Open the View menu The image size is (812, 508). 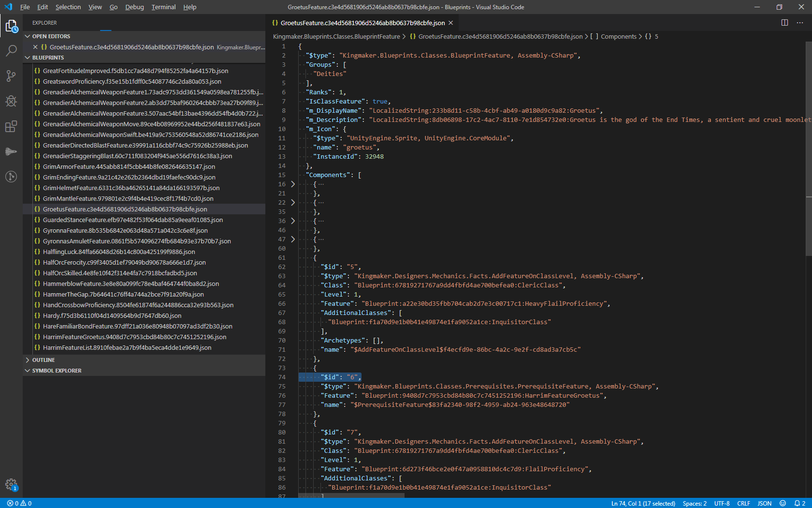click(x=95, y=7)
